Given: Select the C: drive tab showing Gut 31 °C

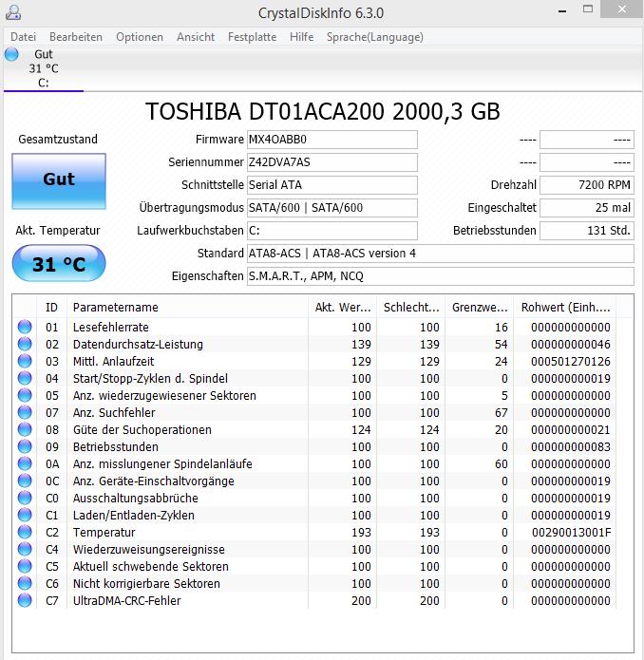Looking at the screenshot, I should click(x=44, y=68).
